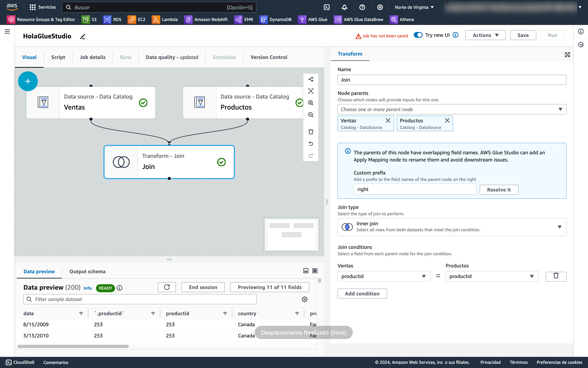Open the Inner join type dropdown
Viewport: 588px width, 368px height.
452,227
